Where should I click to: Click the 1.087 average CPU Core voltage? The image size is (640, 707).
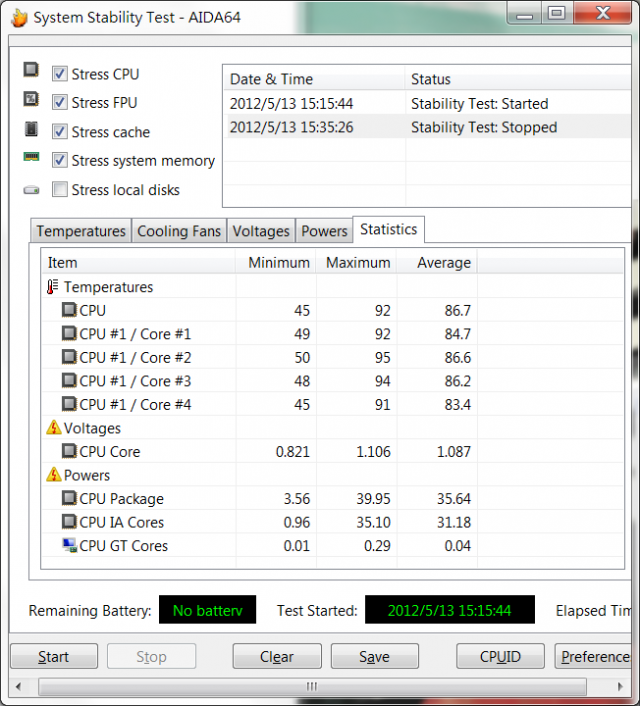(454, 451)
